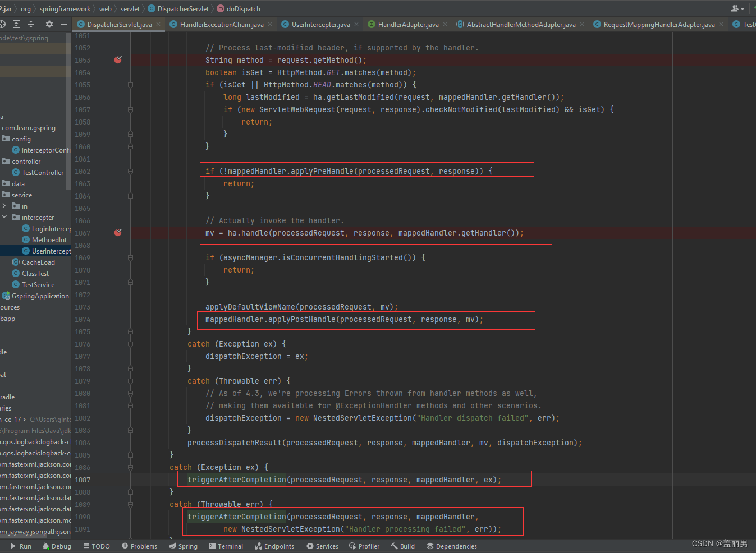Viewport: 756px width, 553px height.
Task: Open the Run tool window
Action: pos(21,546)
